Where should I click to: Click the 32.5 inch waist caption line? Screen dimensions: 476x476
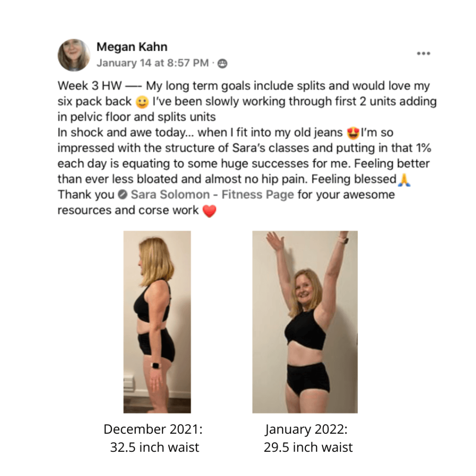click(154, 447)
